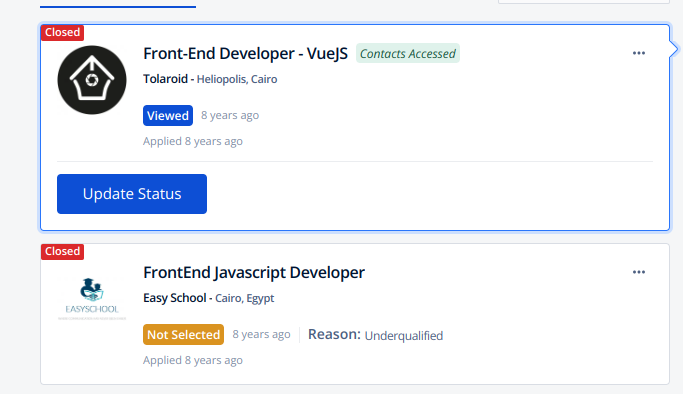683x394 pixels.
Task: Click 8 years ago next to Not Selected
Action: click(261, 334)
